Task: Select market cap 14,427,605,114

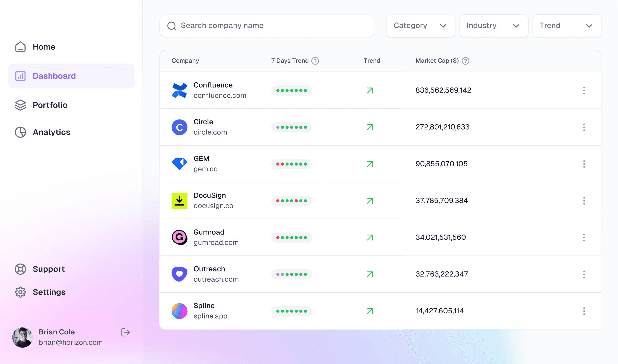Action: pos(439,311)
